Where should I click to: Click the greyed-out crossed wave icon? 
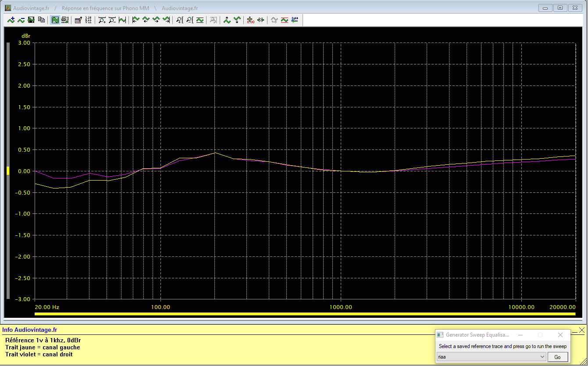pyautogui.click(x=214, y=20)
